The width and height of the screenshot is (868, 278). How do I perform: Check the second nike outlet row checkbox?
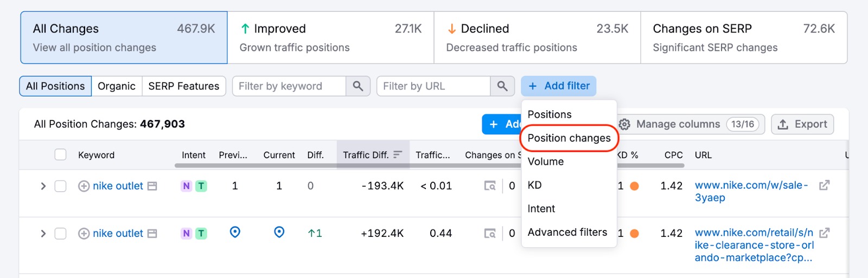pyautogui.click(x=60, y=234)
